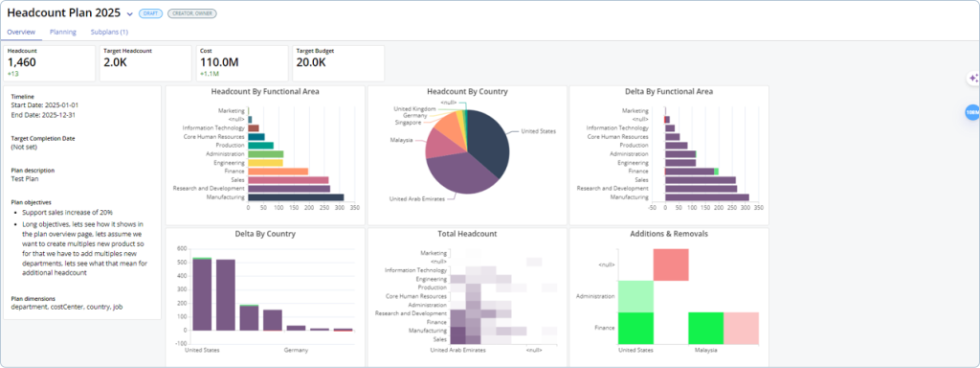Click bright green Finance Malaysia cell in heatmap

705,328
